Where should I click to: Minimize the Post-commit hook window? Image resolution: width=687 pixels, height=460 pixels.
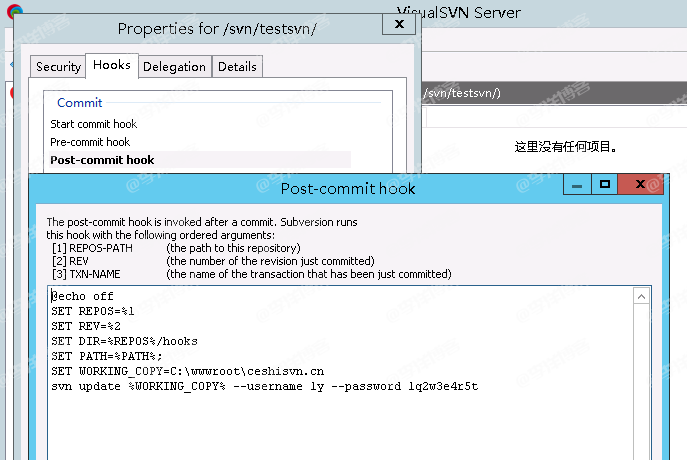(x=574, y=185)
